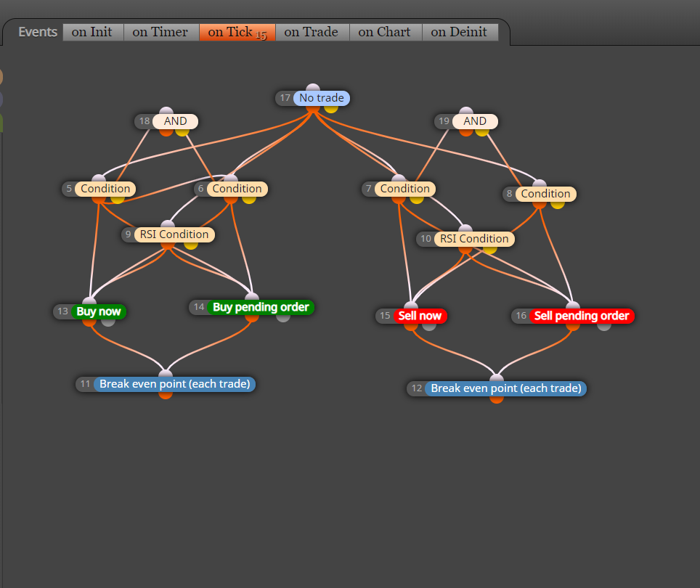This screenshot has width=700, height=588.
Task: Click gray output connector of Buy pending order
Action: 283,317
